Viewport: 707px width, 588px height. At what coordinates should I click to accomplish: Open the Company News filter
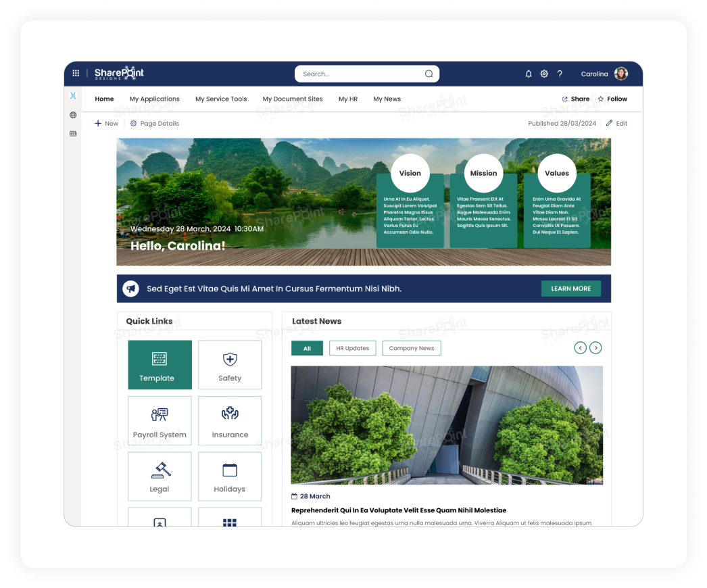[x=411, y=347]
